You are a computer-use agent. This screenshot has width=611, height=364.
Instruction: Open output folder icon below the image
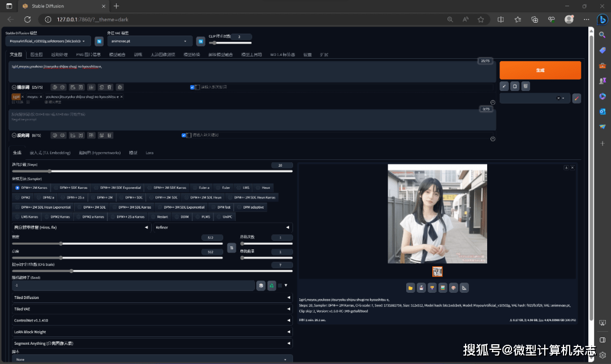point(411,287)
